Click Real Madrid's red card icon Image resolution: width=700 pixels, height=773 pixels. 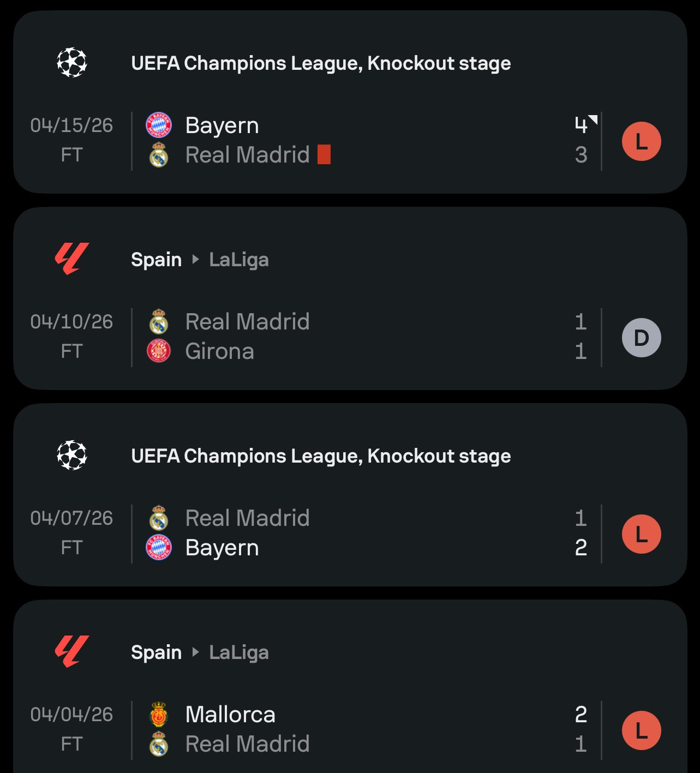pyautogui.click(x=324, y=154)
